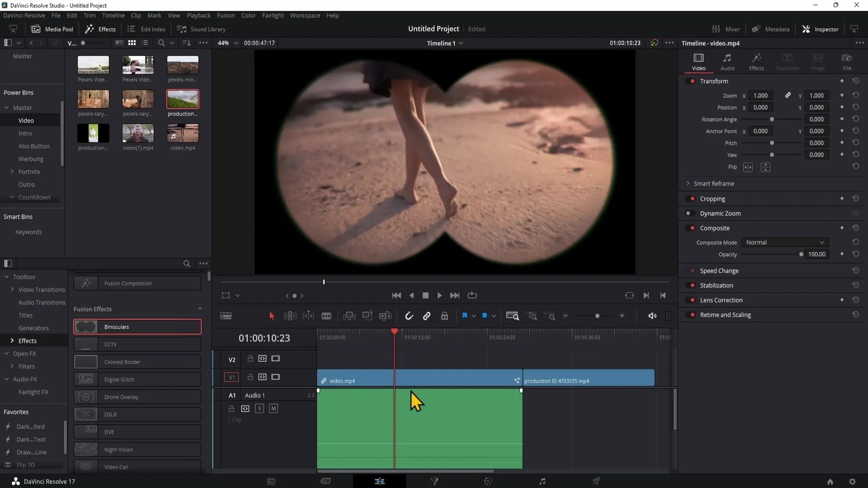Select the Razor/cut tool in timeline
The image size is (868, 488).
tap(326, 316)
